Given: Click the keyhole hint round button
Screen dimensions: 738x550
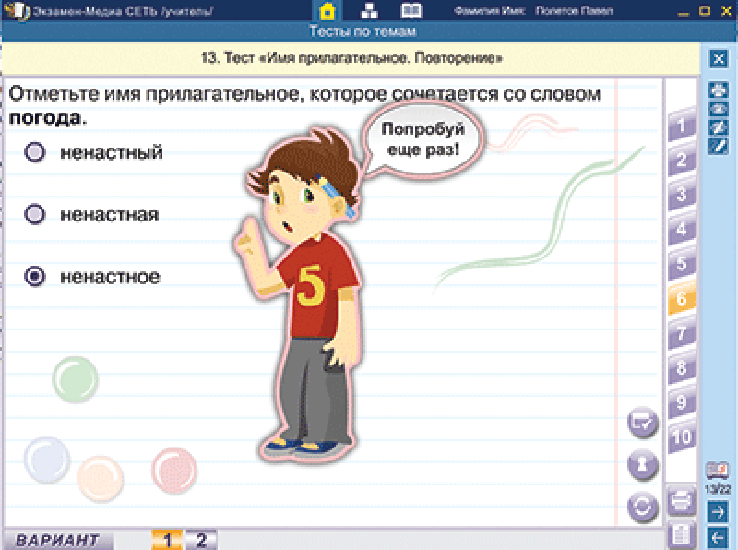Looking at the screenshot, I should pyautogui.click(x=641, y=465).
